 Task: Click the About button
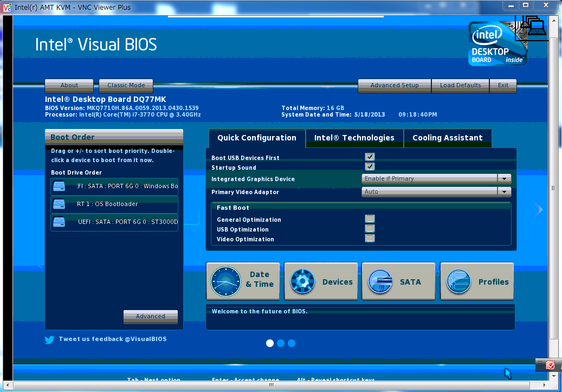[x=69, y=85]
